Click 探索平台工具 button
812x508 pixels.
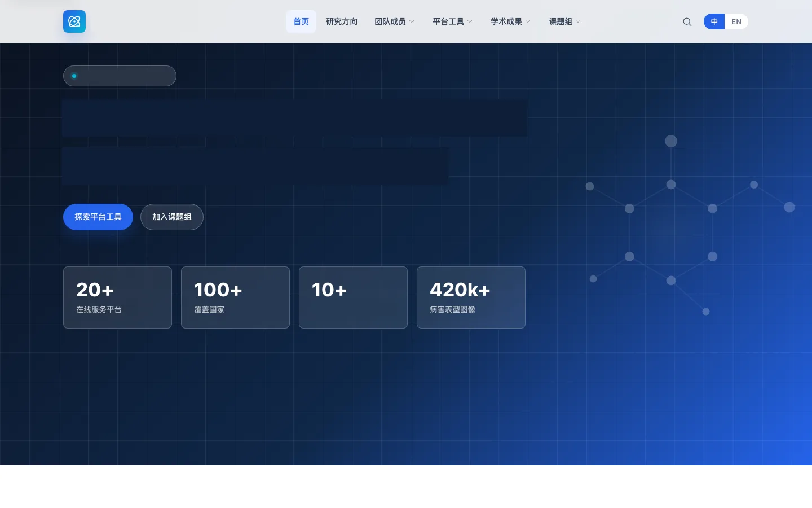coord(98,217)
